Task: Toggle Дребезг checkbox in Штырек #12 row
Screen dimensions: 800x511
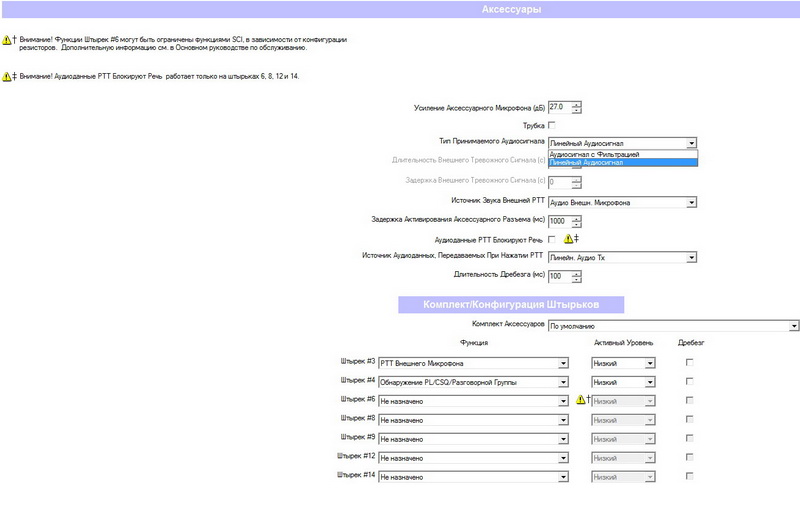Action: pyautogui.click(x=689, y=457)
